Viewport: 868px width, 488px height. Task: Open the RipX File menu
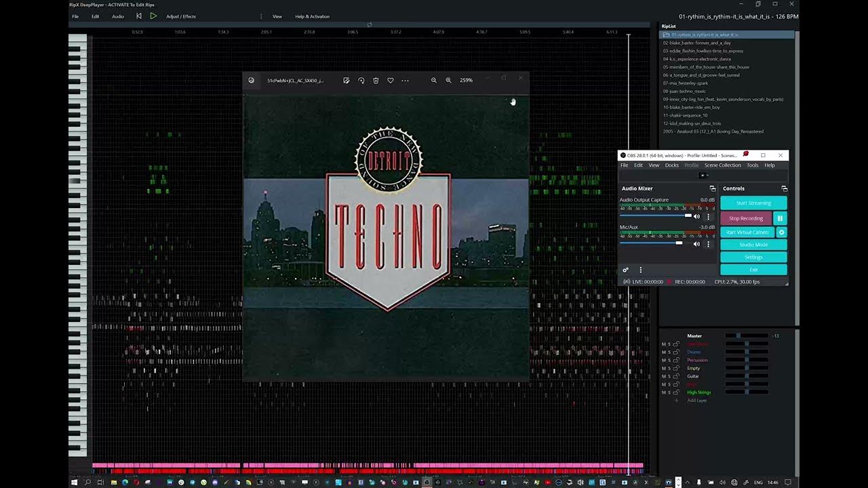click(x=75, y=16)
